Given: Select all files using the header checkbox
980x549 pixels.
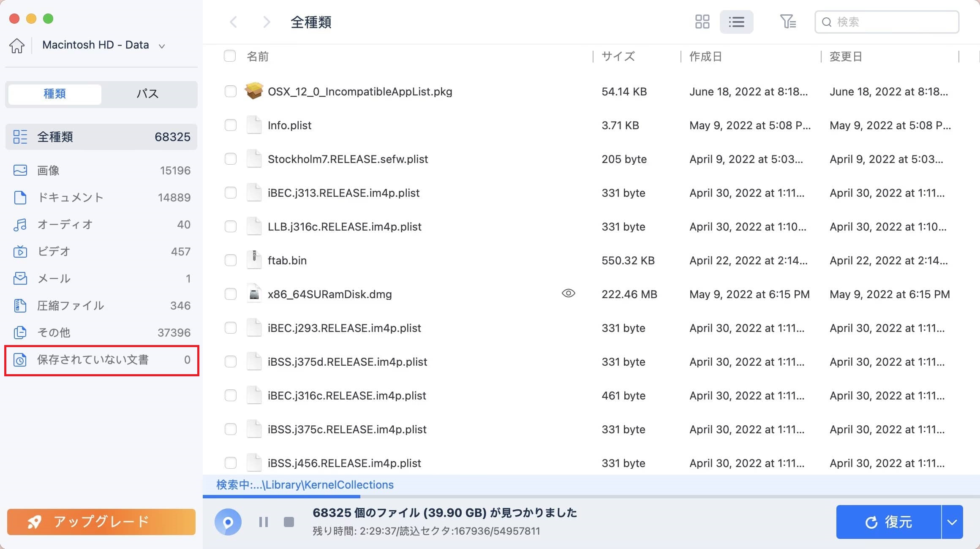Looking at the screenshot, I should pyautogui.click(x=230, y=55).
